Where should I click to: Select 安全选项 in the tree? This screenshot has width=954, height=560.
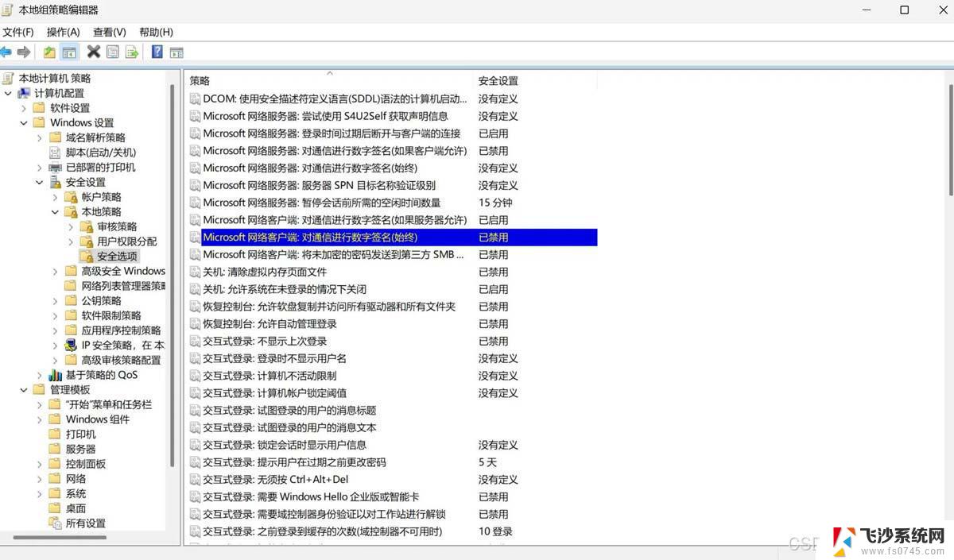[117, 257]
